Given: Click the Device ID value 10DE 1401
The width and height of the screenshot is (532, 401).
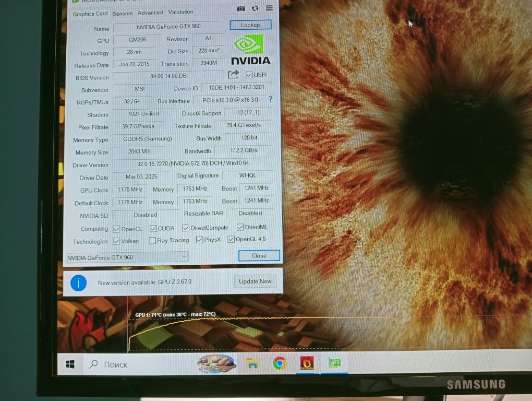Looking at the screenshot, I should click(236, 87).
